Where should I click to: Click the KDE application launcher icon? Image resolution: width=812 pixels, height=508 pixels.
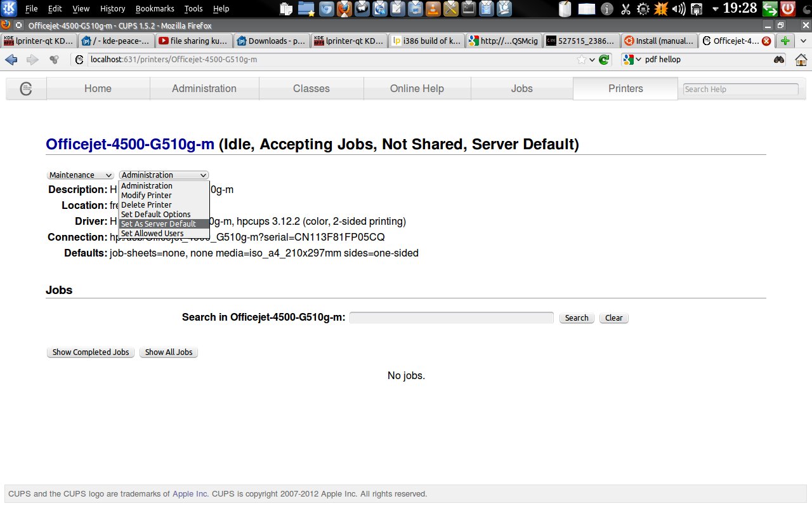click(10, 9)
